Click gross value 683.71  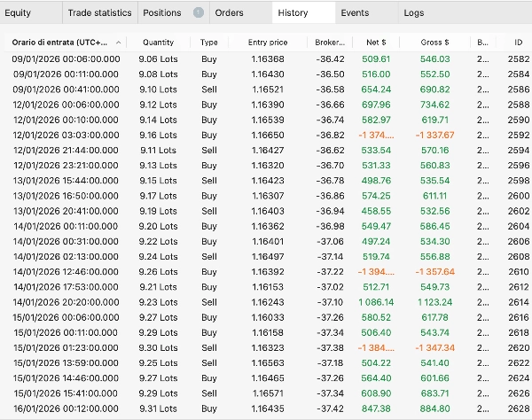(x=434, y=393)
